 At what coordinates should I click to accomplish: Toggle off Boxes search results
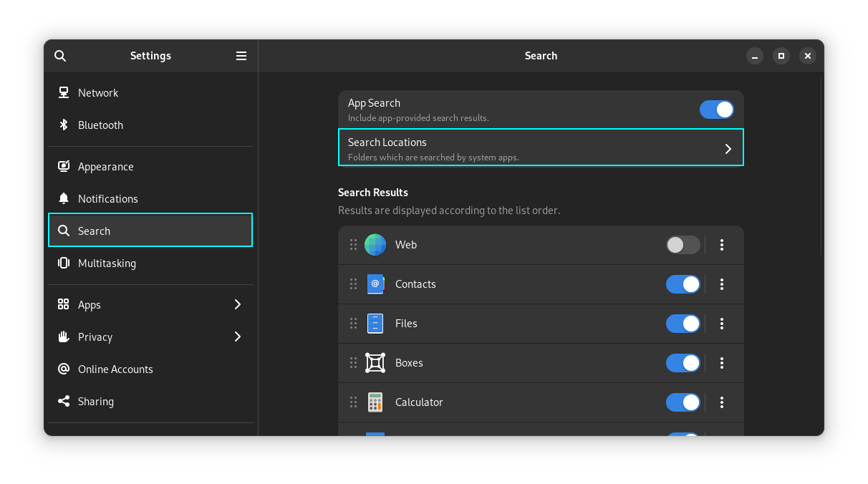click(x=683, y=363)
